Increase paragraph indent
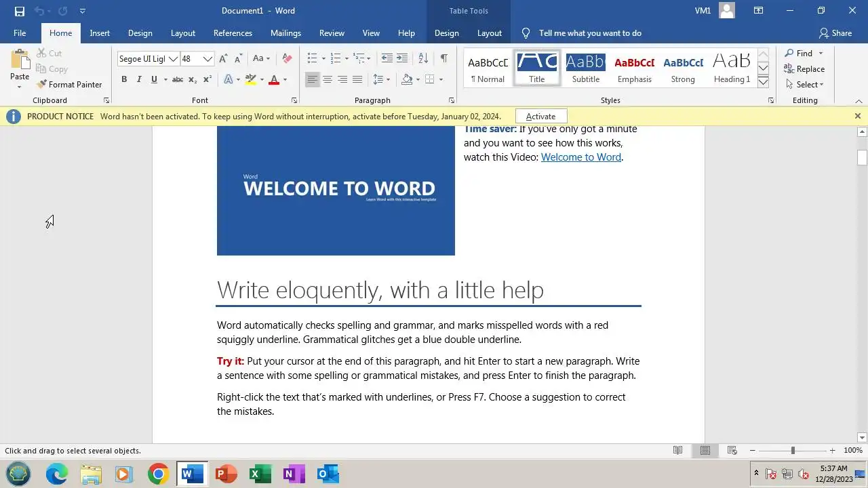The width and height of the screenshot is (868, 488). pos(402,58)
